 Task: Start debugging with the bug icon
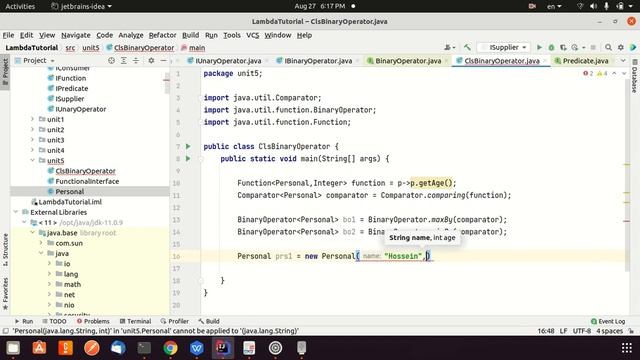point(551,47)
